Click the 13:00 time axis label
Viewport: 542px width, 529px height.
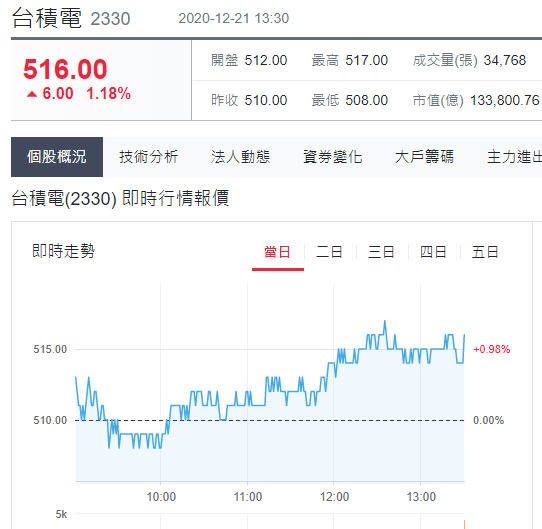tap(421, 497)
